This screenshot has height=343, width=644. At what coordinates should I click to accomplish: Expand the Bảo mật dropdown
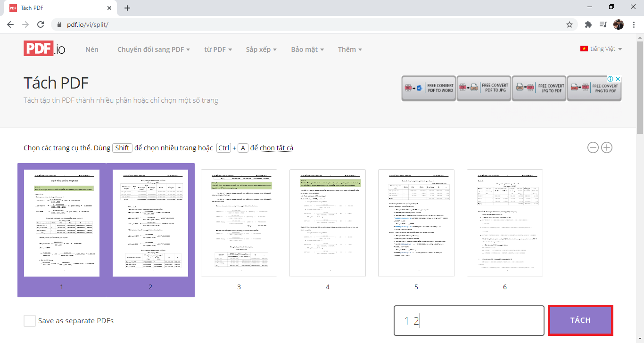click(x=307, y=49)
